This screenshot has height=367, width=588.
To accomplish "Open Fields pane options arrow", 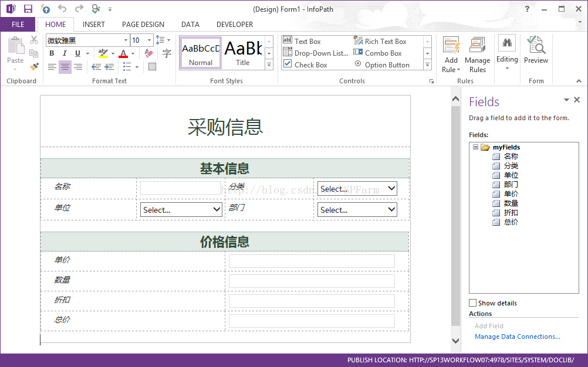I will tap(566, 100).
